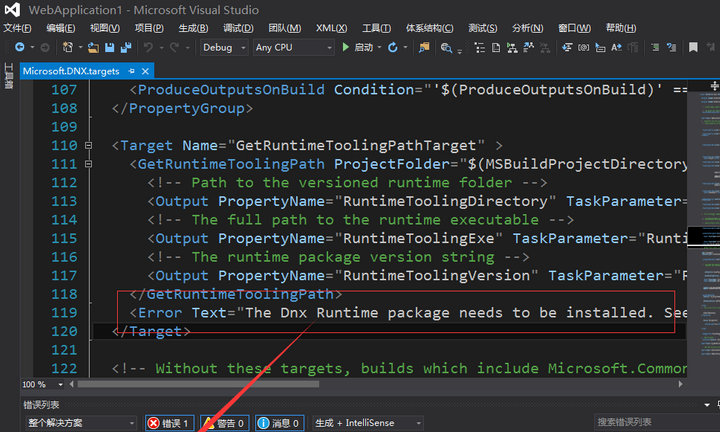Image resolution: width=720 pixels, height=432 pixels.
Task: Click the Save floppy disk icon
Action: 109,47
